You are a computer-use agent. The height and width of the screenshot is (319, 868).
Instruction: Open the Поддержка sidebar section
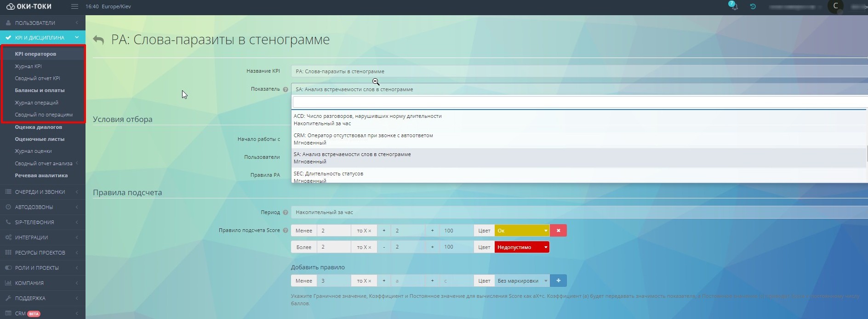[x=42, y=298]
